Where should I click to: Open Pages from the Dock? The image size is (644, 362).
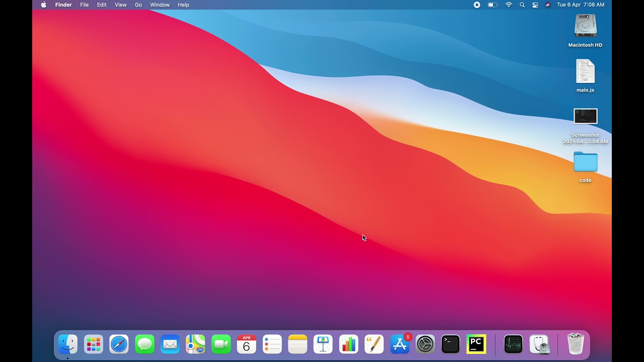[374, 344]
